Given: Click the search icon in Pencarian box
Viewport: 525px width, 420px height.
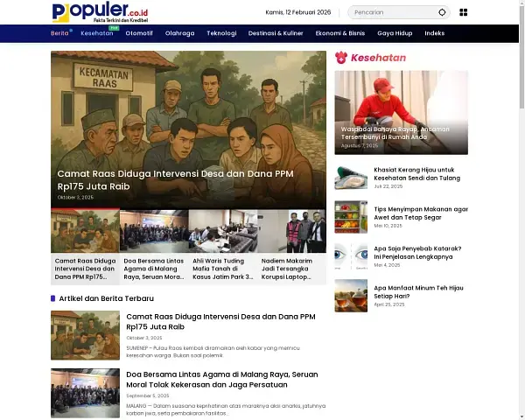Looking at the screenshot, I should tap(442, 13).
